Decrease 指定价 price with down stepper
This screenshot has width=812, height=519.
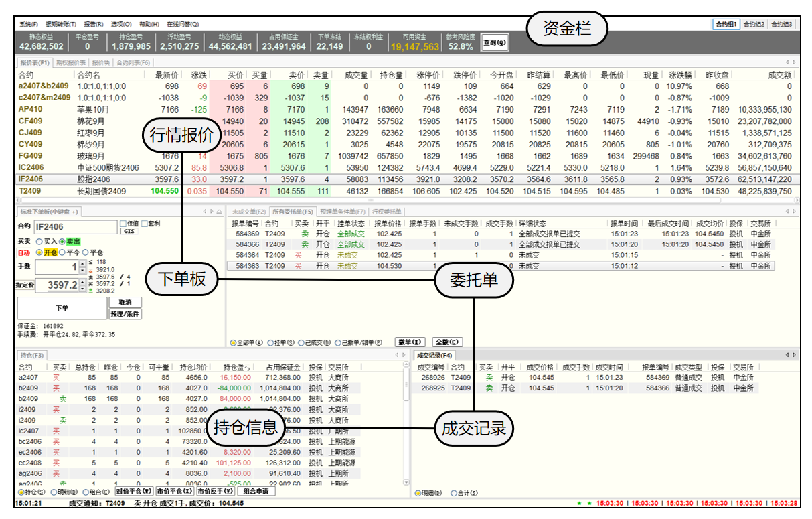coord(82,289)
